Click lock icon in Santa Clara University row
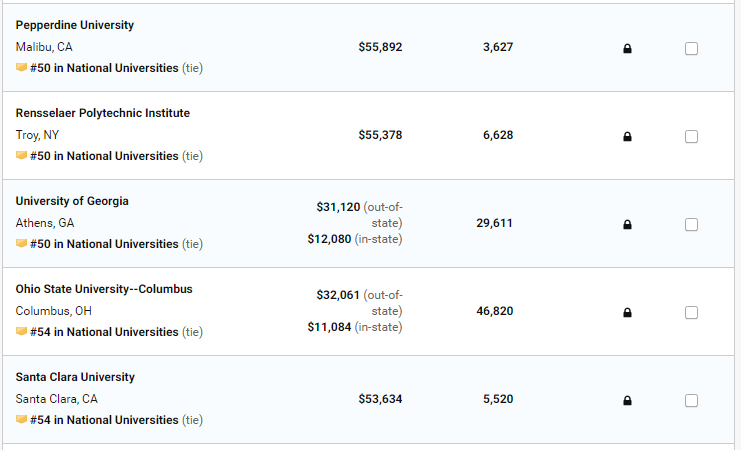The height and width of the screenshot is (450, 741). click(x=628, y=401)
